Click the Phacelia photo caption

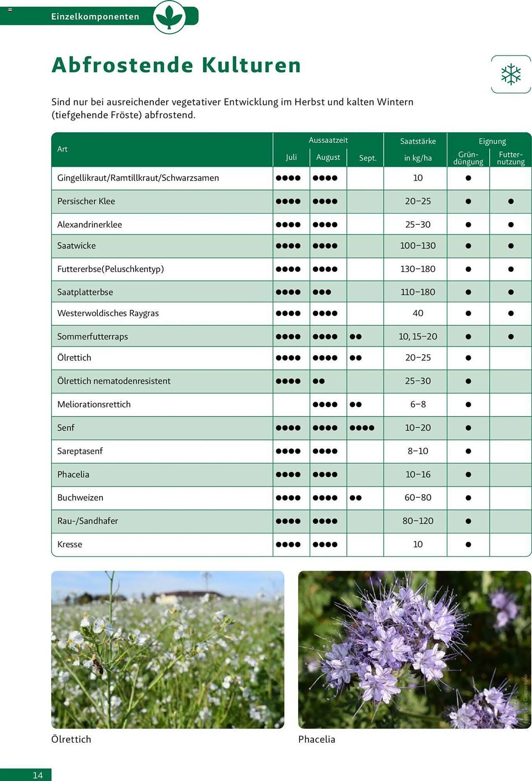pyautogui.click(x=317, y=739)
